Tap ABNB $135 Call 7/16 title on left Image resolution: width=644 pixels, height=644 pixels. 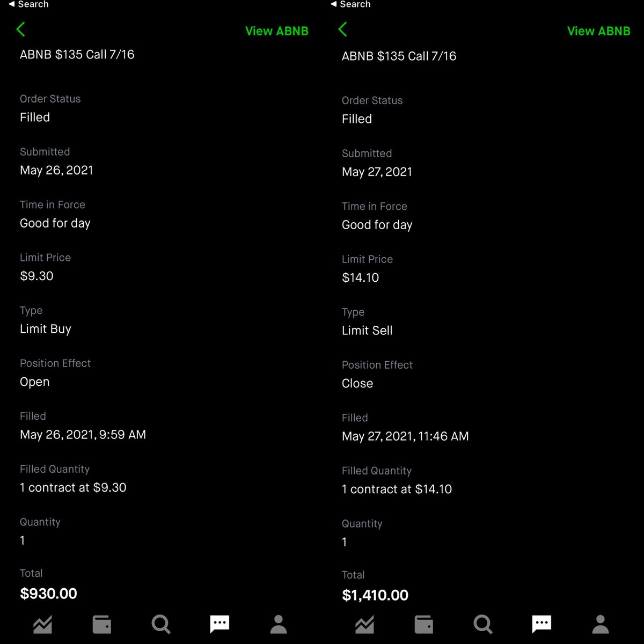pyautogui.click(x=77, y=54)
